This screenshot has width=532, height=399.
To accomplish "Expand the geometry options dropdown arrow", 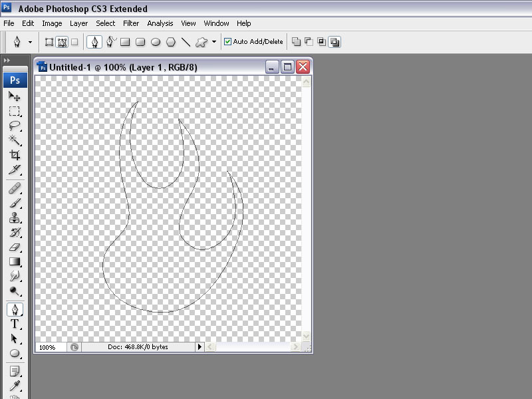I will [213, 42].
